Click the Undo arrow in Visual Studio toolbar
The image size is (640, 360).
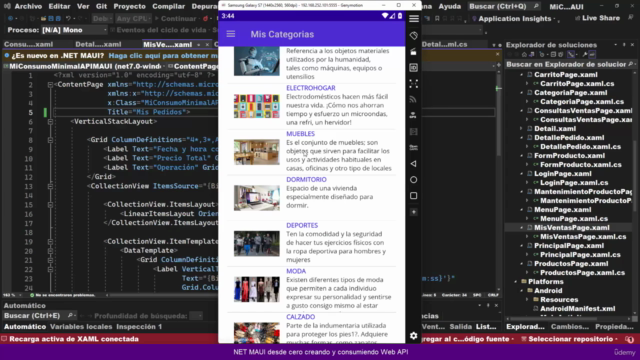point(68,19)
